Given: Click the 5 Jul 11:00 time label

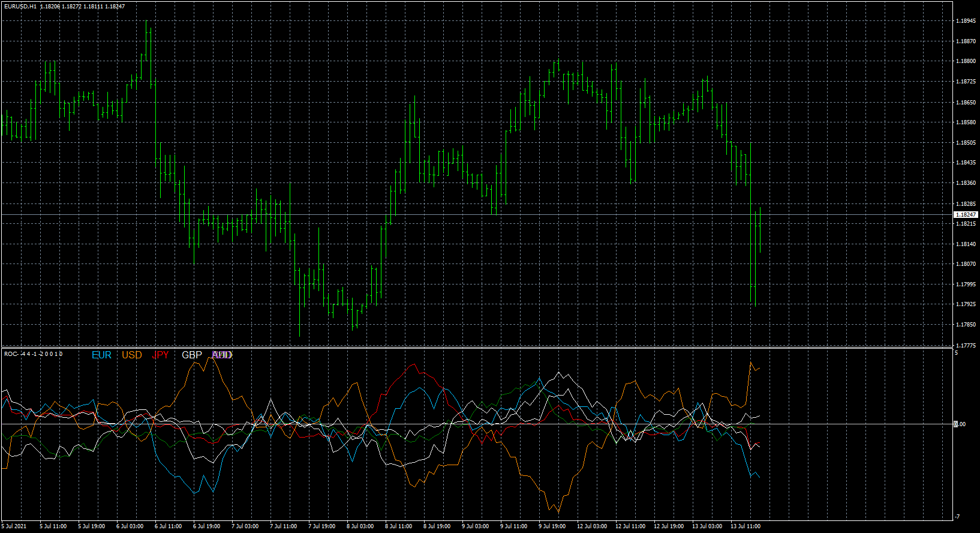Looking at the screenshot, I should point(53,526).
